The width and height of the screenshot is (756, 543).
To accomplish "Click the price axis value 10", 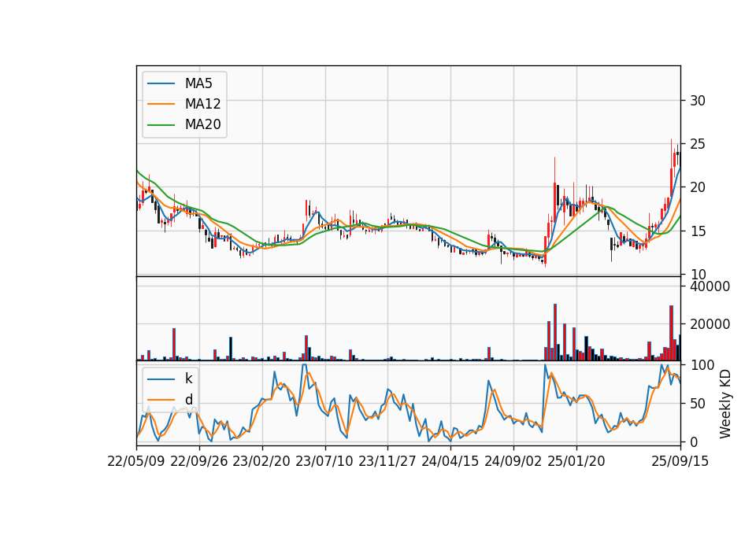I will 698,275.
